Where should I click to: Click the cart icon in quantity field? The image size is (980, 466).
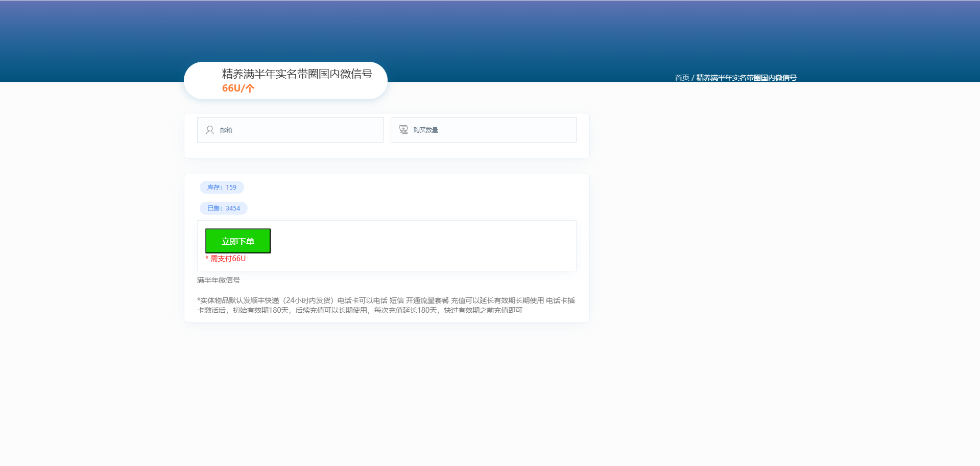click(403, 130)
